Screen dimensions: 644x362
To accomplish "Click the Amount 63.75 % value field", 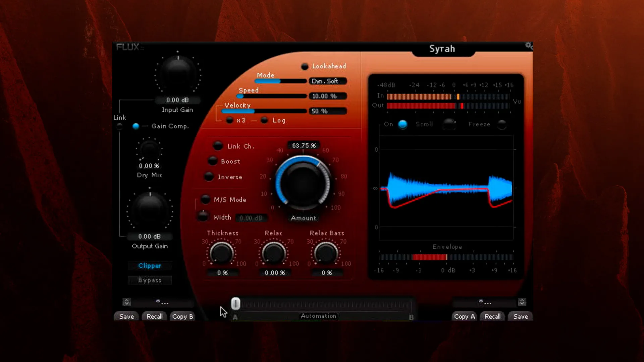I will (x=304, y=145).
